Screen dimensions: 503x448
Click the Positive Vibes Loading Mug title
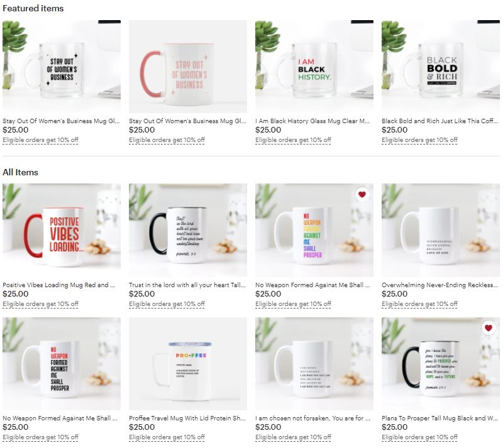click(x=58, y=285)
